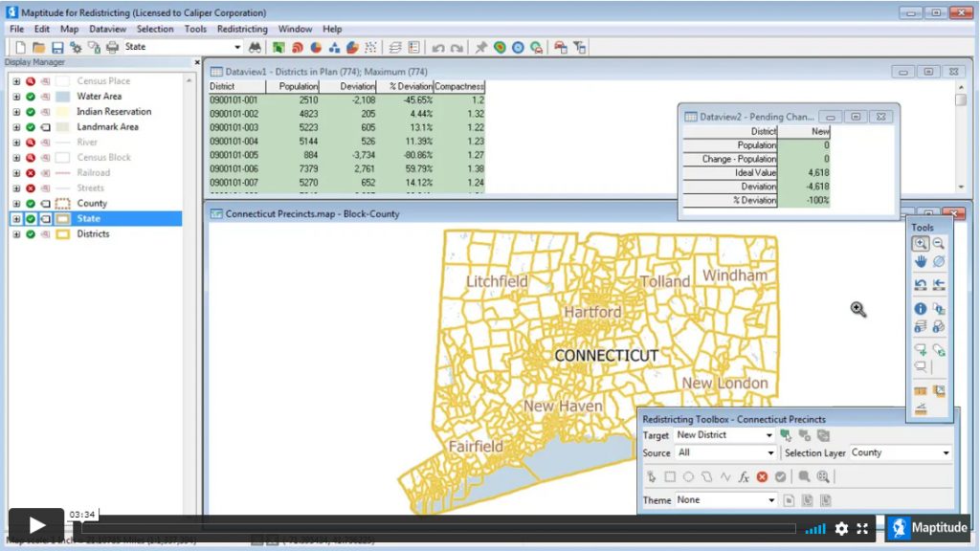Select the Pan hand tool
This screenshot has height=551, width=980.
[x=920, y=261]
